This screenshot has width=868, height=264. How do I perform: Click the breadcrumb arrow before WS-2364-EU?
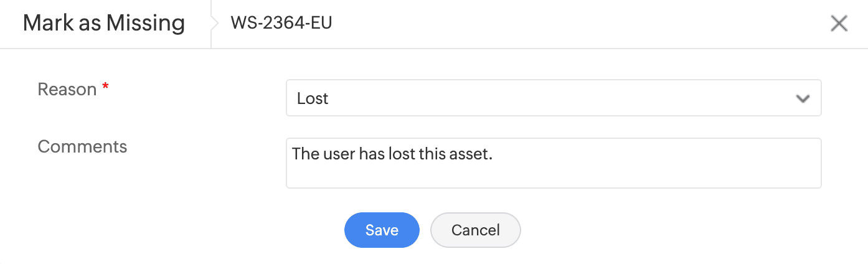pyautogui.click(x=216, y=24)
